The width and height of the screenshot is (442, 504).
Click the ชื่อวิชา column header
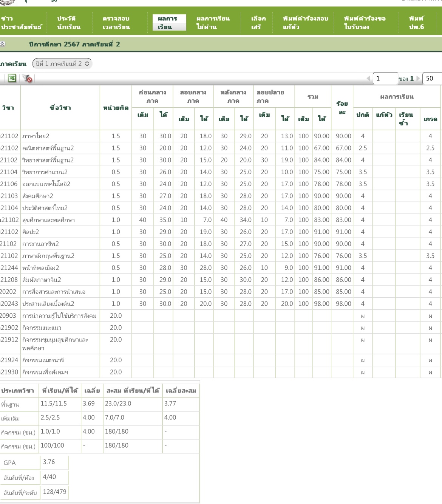[x=60, y=108]
